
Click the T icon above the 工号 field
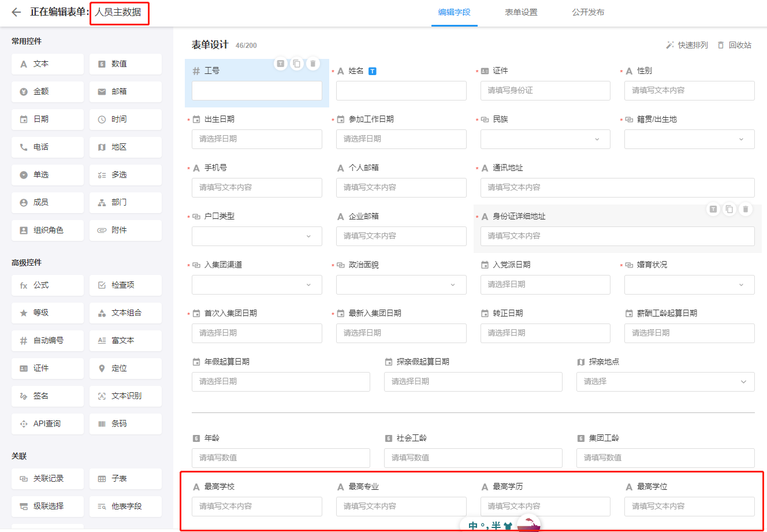point(280,64)
